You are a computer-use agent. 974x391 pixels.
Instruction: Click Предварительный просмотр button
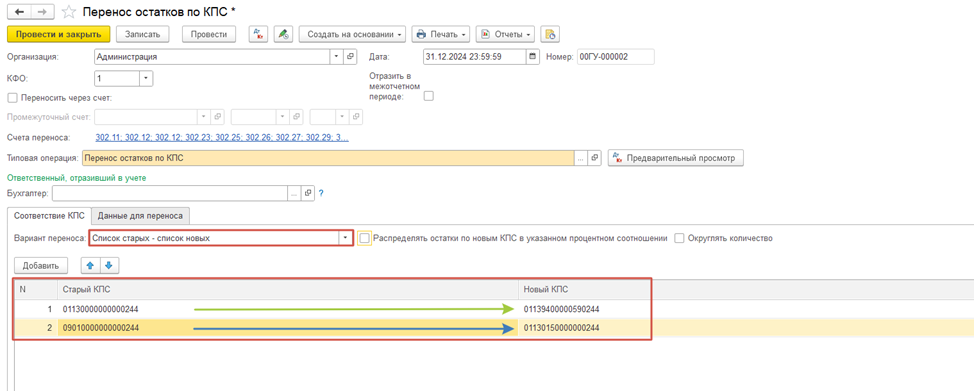click(x=676, y=158)
